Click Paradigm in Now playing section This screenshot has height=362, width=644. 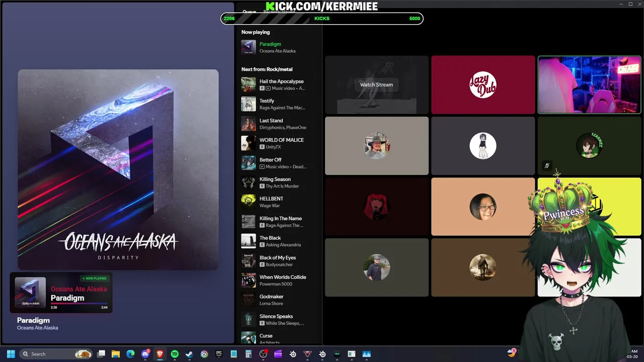[270, 44]
